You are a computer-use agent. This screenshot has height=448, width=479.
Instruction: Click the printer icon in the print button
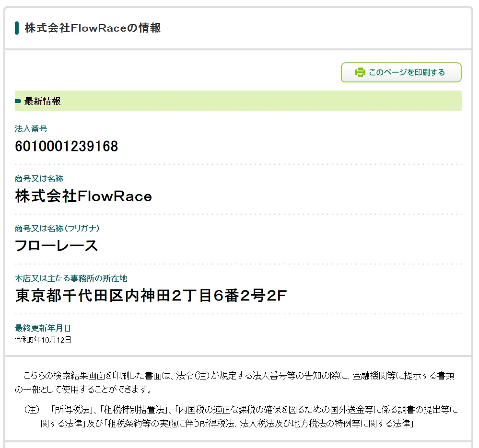click(360, 72)
